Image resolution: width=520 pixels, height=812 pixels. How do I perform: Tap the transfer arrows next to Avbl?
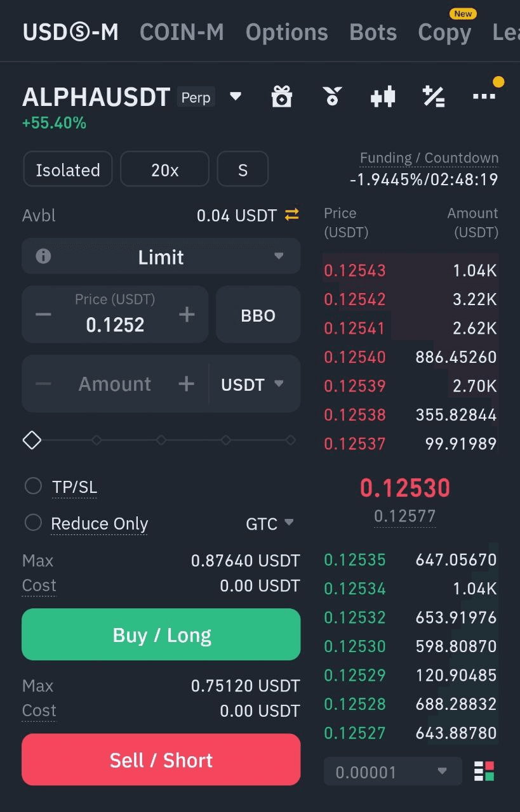point(291,215)
